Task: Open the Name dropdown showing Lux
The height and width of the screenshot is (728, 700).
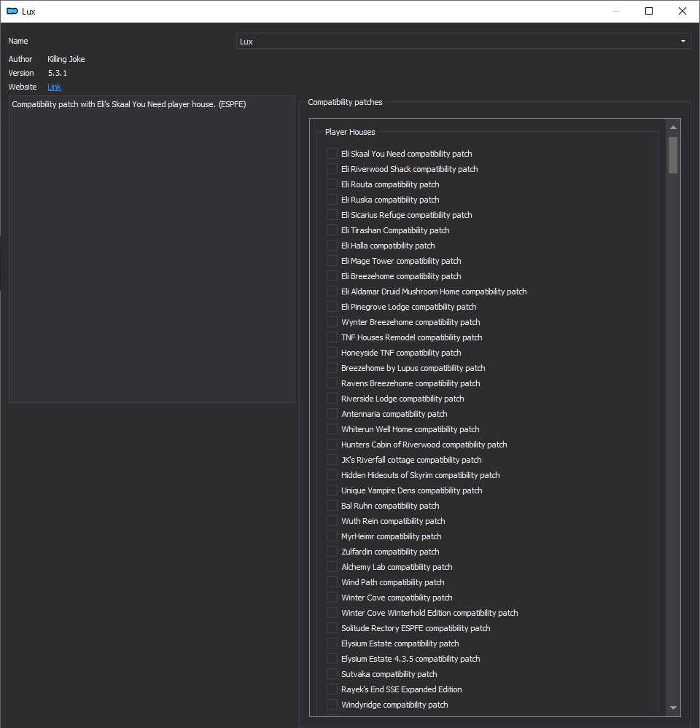Action: pyautogui.click(x=463, y=42)
